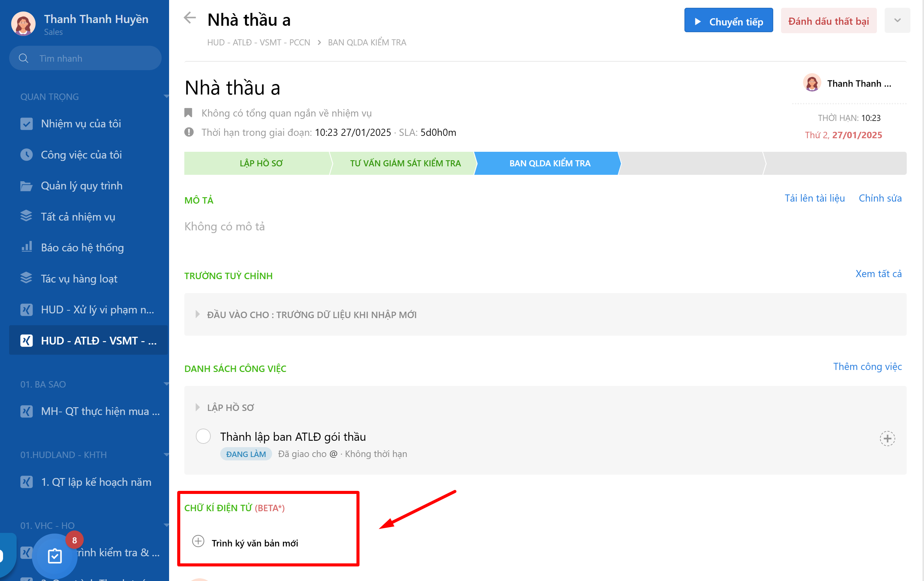The width and height of the screenshot is (924, 581).
Task: Open dropdown next to Đánh dấu thất bại
Action: 897,21
